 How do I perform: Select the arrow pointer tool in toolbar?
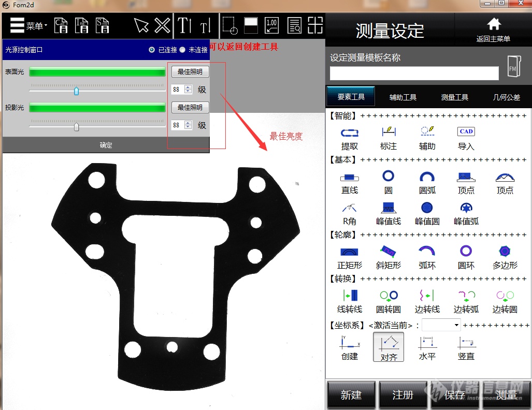[141, 25]
